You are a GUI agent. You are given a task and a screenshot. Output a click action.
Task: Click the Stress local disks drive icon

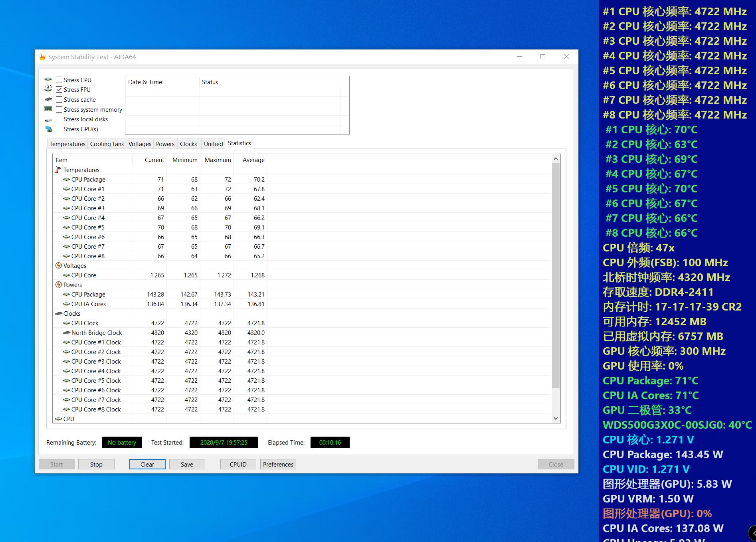48,119
